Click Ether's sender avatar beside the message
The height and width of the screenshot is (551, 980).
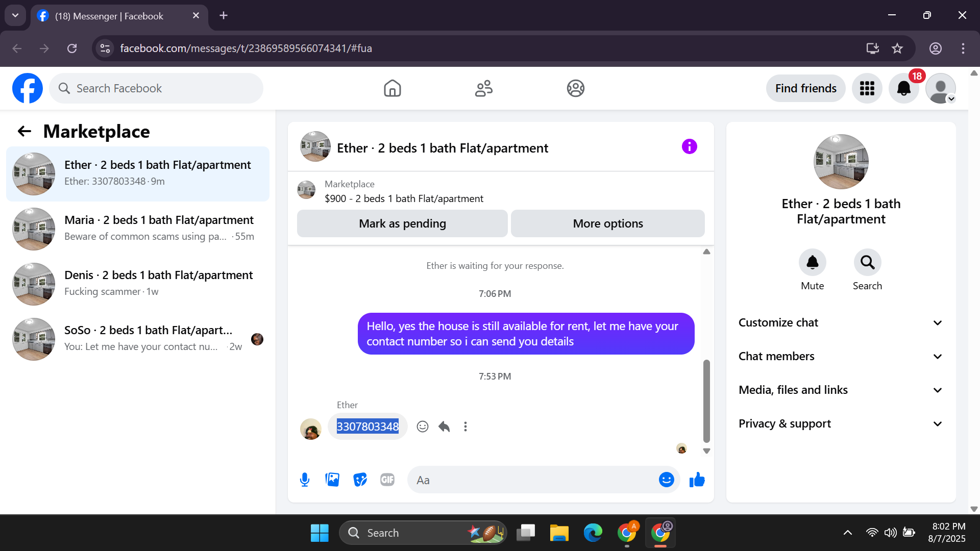[310, 429]
